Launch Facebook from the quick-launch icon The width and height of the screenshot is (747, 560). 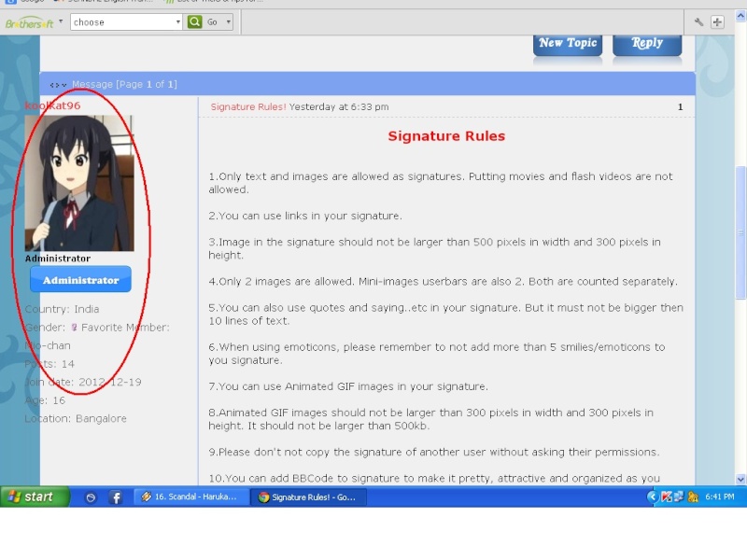(116, 497)
